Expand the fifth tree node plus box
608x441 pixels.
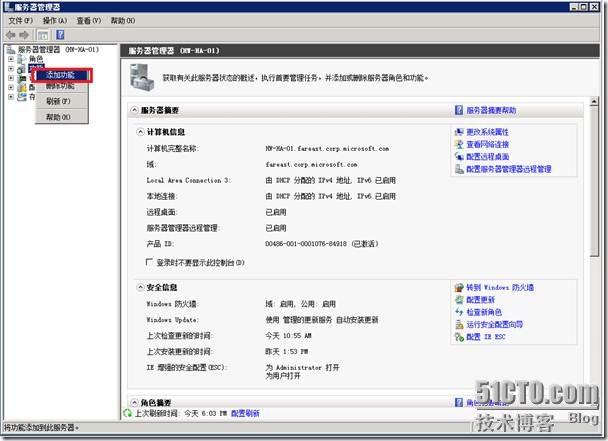11,97
